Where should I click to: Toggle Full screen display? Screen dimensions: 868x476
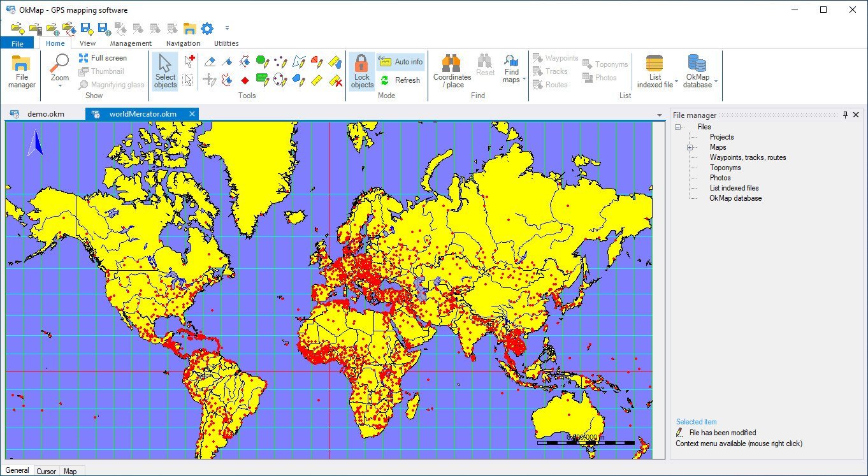(106, 57)
